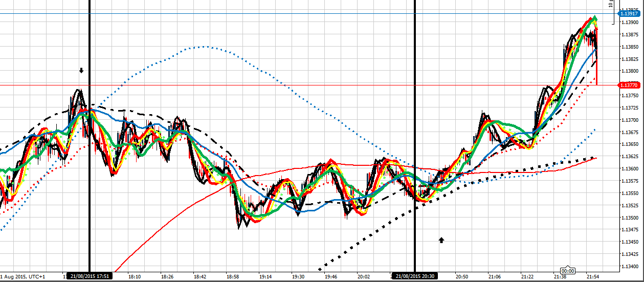Click the 00:00 countdown label
This screenshot has height=282, width=644.
(567, 271)
